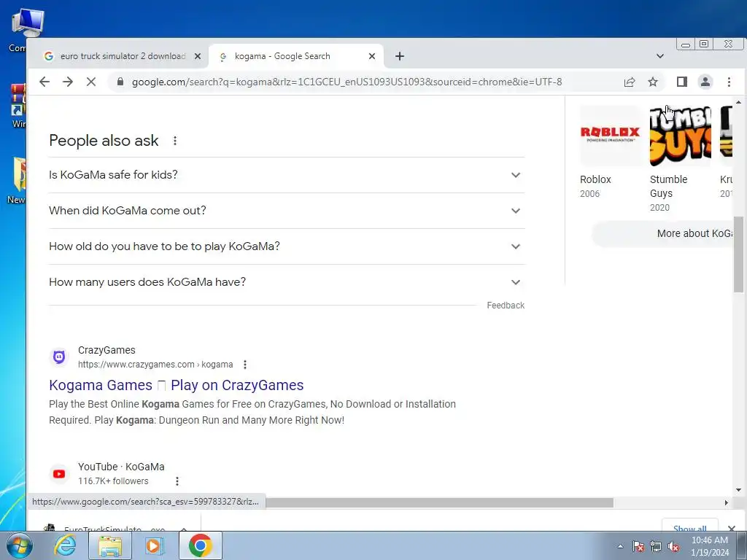
Task: Click the horizontal scrollbar thumb
Action: click(439, 503)
